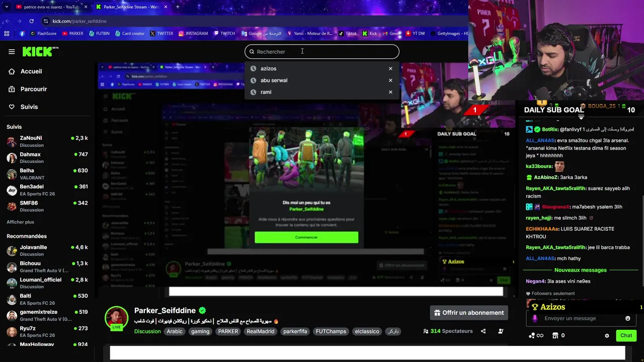The height and width of the screenshot is (362, 644).
Task: Open FlashScore bookmark
Action: tap(43, 34)
